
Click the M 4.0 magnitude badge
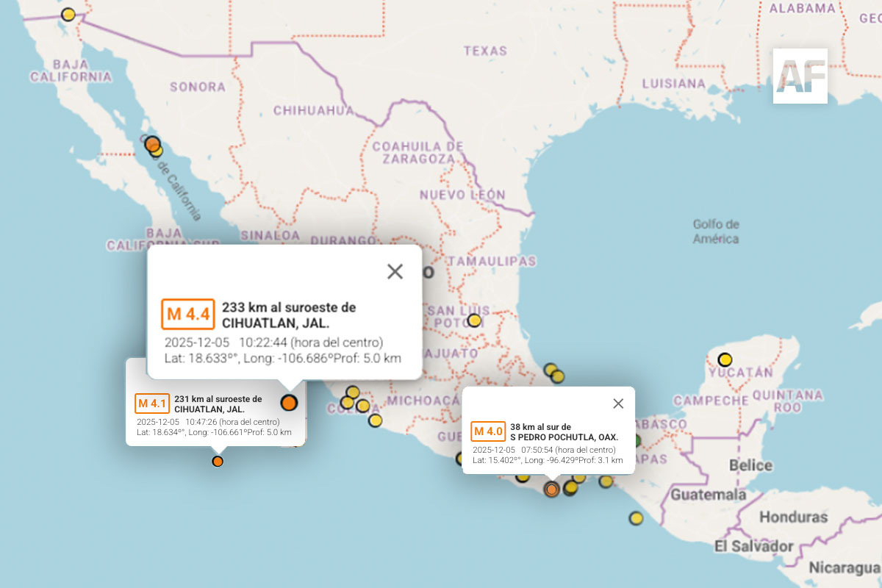488,431
